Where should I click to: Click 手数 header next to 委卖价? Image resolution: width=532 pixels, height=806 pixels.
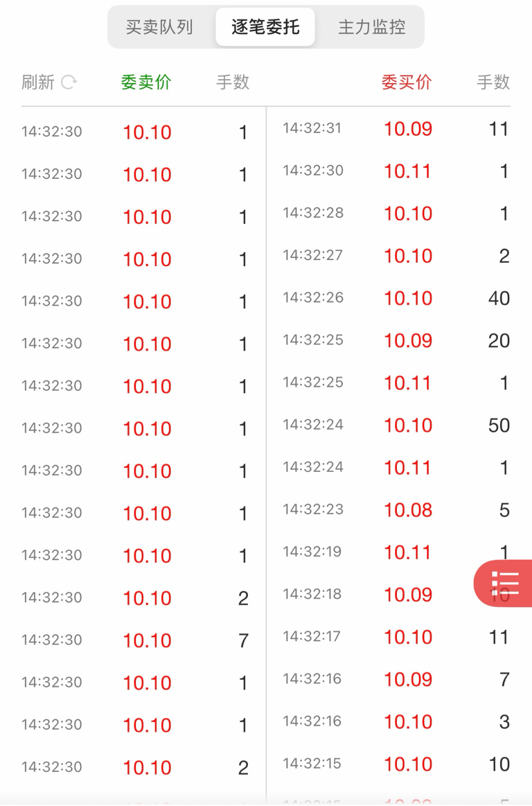pos(233,82)
